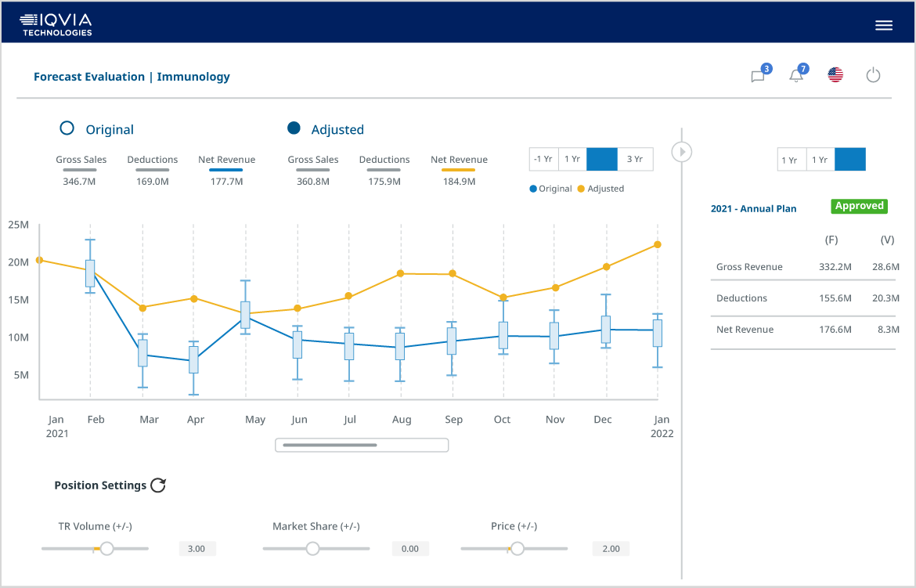This screenshot has width=916, height=588.
Task: Select the Original radio button
Action: pyautogui.click(x=67, y=128)
